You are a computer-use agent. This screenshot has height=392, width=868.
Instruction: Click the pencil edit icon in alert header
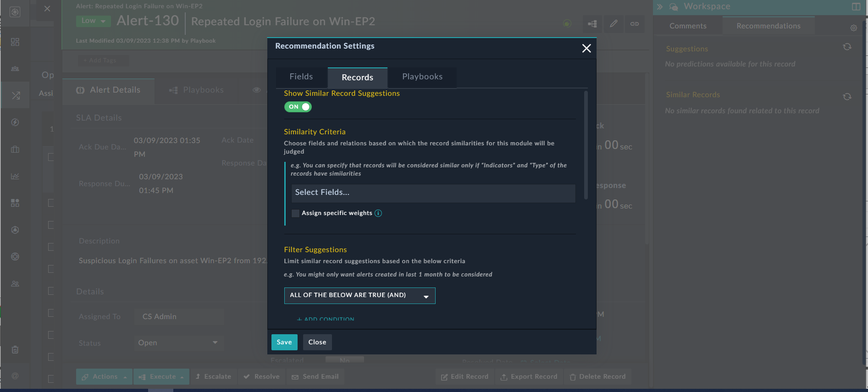(614, 24)
